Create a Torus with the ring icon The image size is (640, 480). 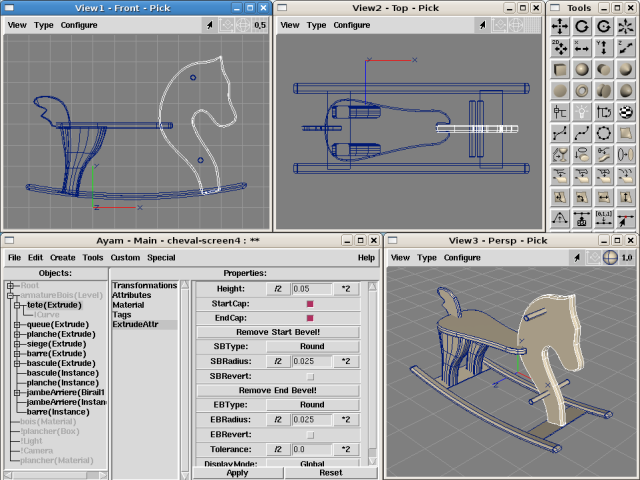coord(582,91)
